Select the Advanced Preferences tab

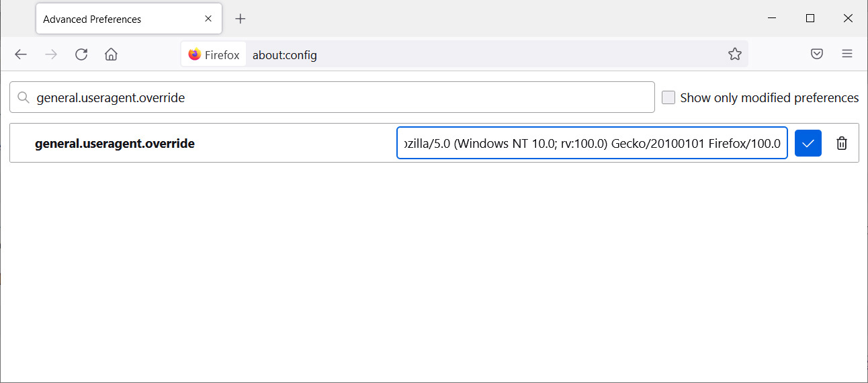pos(114,19)
